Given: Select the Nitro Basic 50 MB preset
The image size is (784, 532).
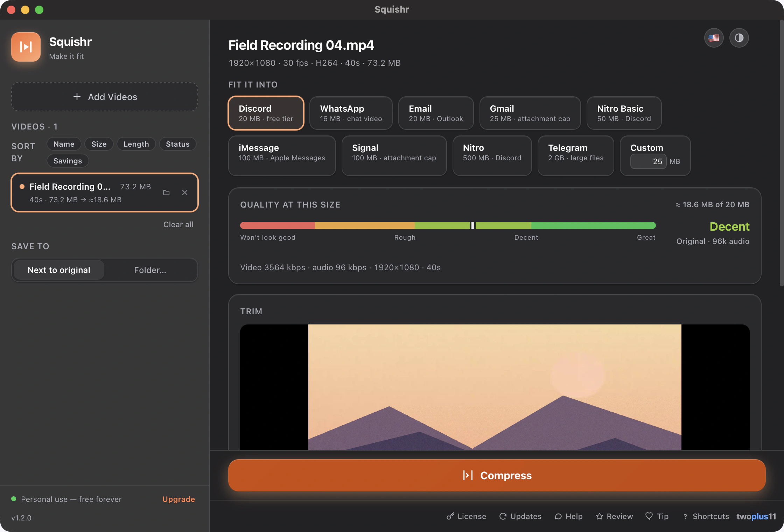Looking at the screenshot, I should tap(624, 113).
